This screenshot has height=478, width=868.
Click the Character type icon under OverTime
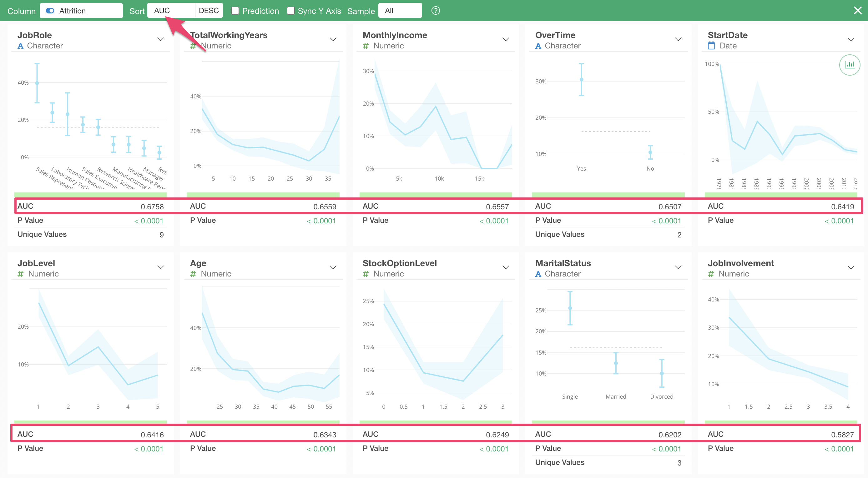538,46
